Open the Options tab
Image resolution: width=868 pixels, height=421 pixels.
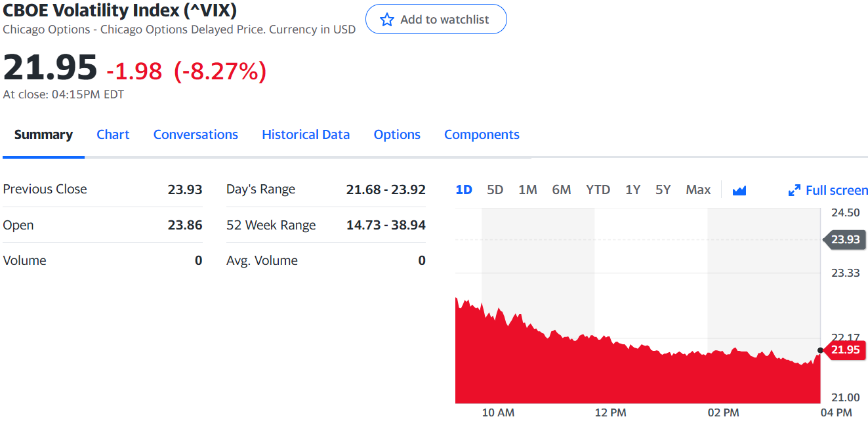397,134
